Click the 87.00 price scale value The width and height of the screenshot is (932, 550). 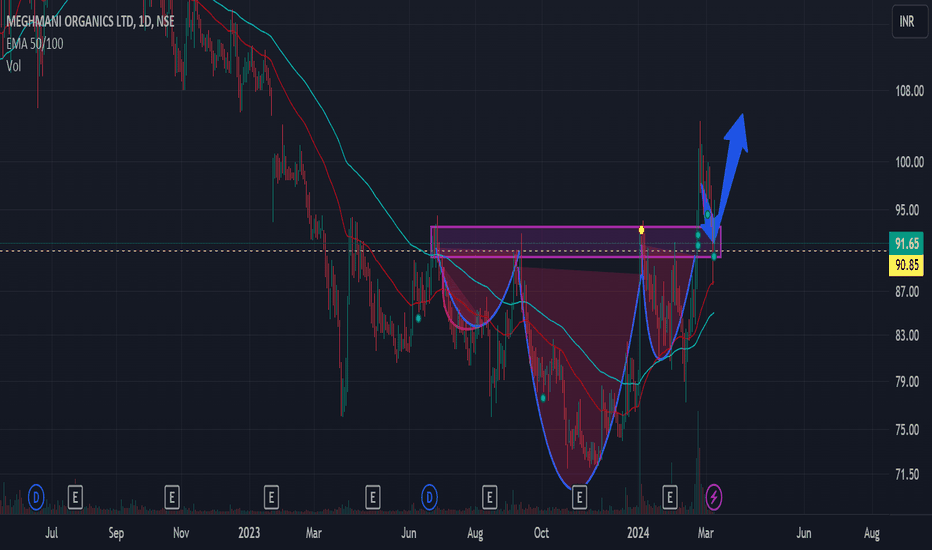click(907, 291)
